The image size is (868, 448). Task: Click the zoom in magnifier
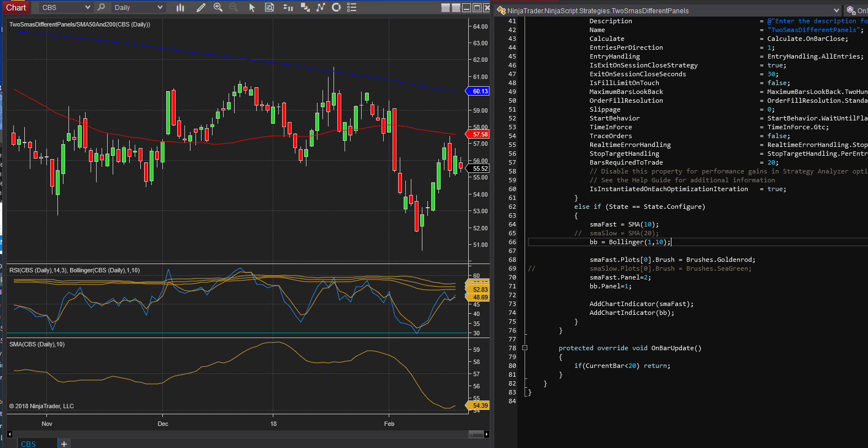click(218, 7)
